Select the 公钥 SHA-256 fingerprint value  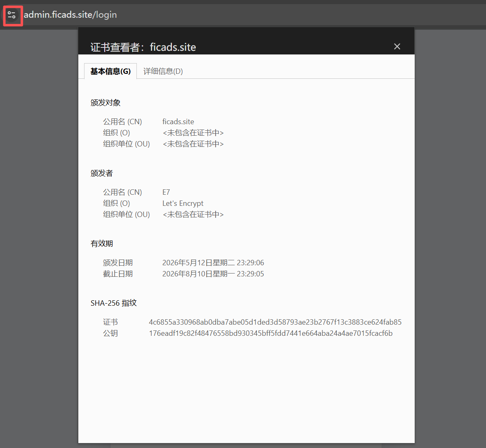coord(271,333)
